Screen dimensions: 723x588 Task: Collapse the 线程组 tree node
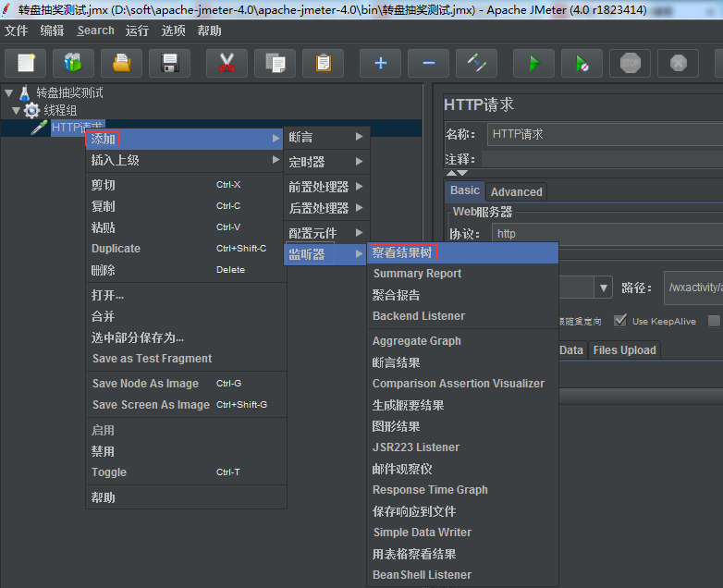[16, 111]
